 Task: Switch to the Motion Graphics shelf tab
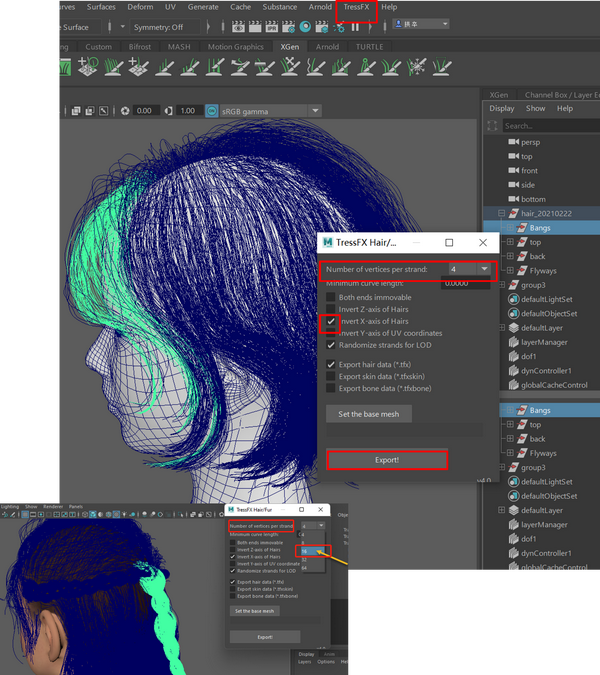tap(235, 47)
